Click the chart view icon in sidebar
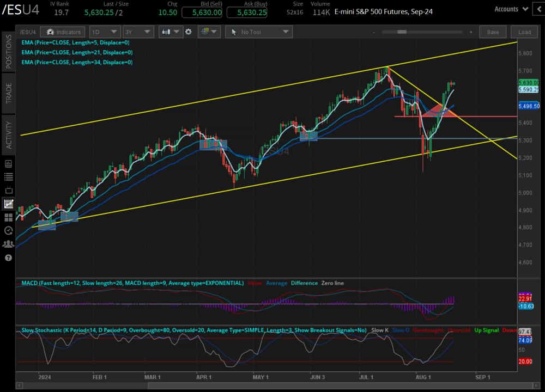 pyautogui.click(x=8, y=204)
